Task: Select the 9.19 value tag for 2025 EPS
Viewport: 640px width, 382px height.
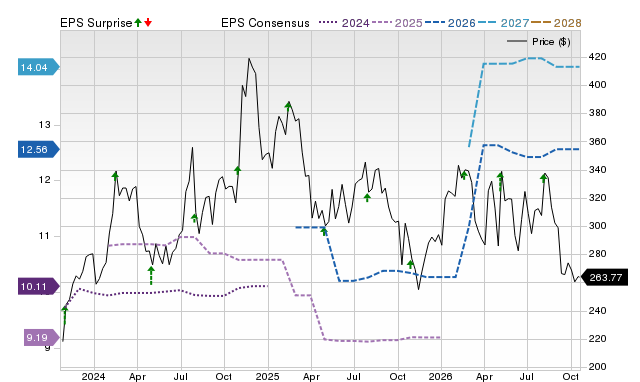Action: pos(42,338)
